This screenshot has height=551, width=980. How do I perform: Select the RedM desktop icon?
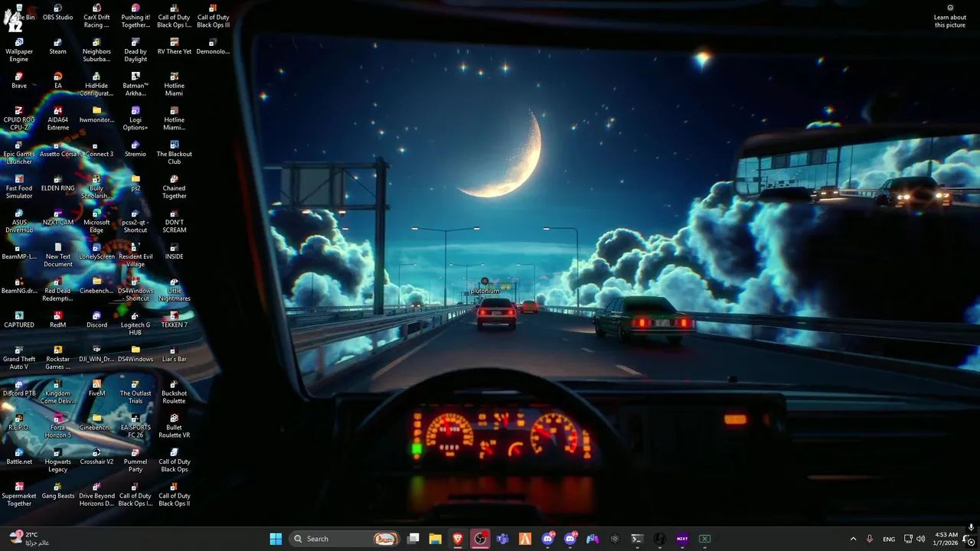point(57,320)
